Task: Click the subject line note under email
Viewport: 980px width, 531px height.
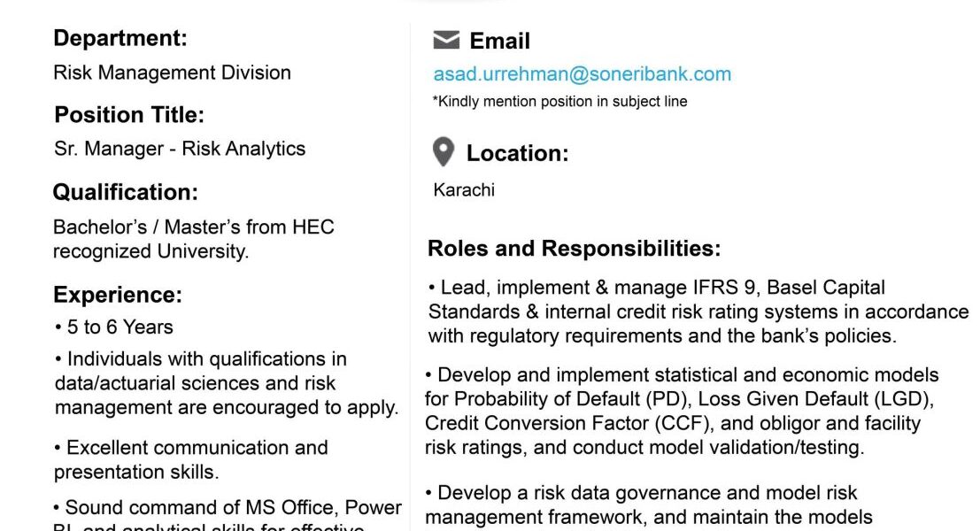Action: [559, 101]
